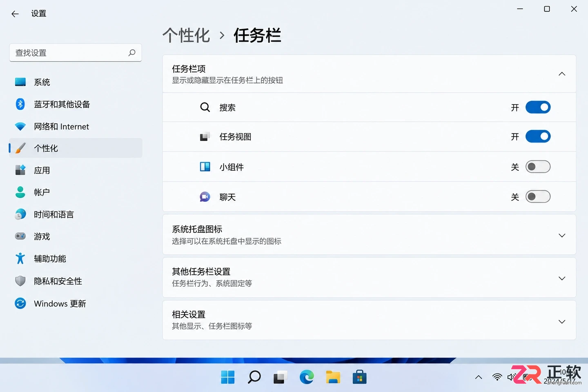Image resolution: width=588 pixels, height=392 pixels.
Task: Turn off the 任务视图 toggle
Action: (538, 136)
